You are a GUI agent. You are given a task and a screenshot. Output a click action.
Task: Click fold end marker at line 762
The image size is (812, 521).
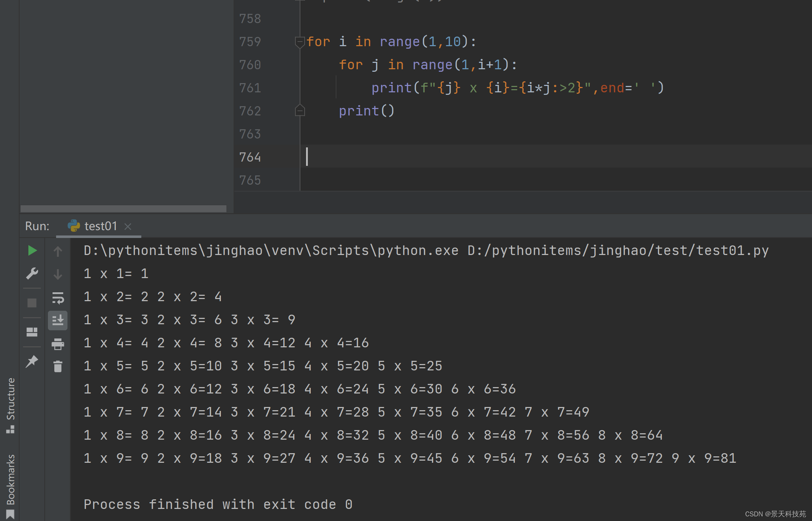(x=300, y=110)
